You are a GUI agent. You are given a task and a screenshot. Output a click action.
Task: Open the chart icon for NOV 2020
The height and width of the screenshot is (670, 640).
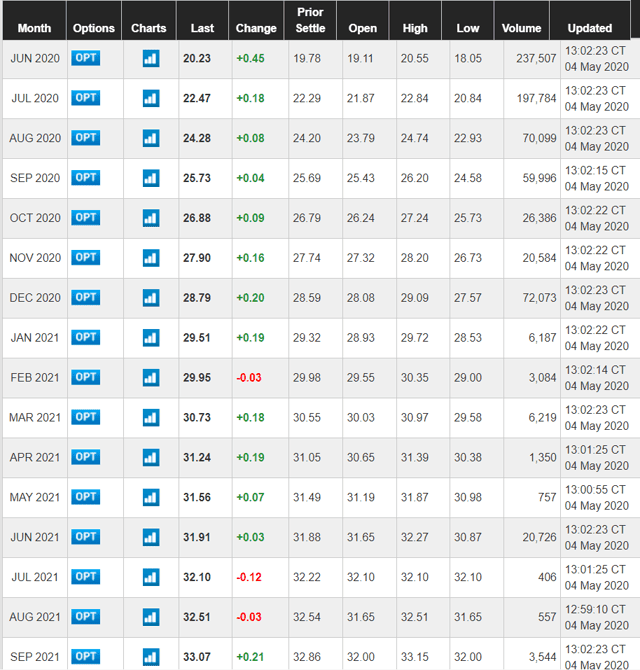(x=151, y=258)
